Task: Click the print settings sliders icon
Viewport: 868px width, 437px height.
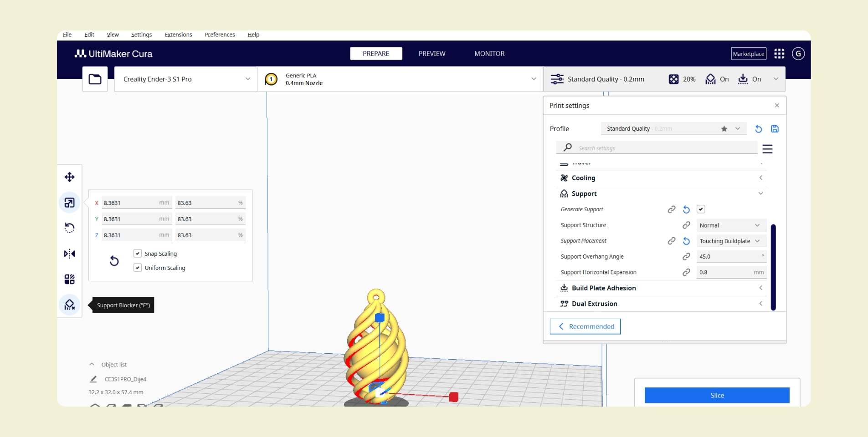Action: (557, 79)
